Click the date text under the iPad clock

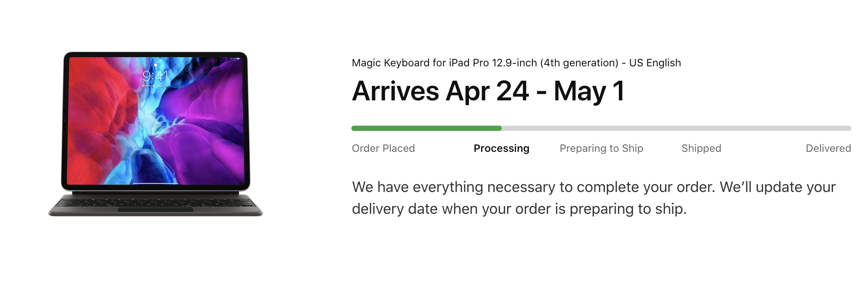coord(156,86)
